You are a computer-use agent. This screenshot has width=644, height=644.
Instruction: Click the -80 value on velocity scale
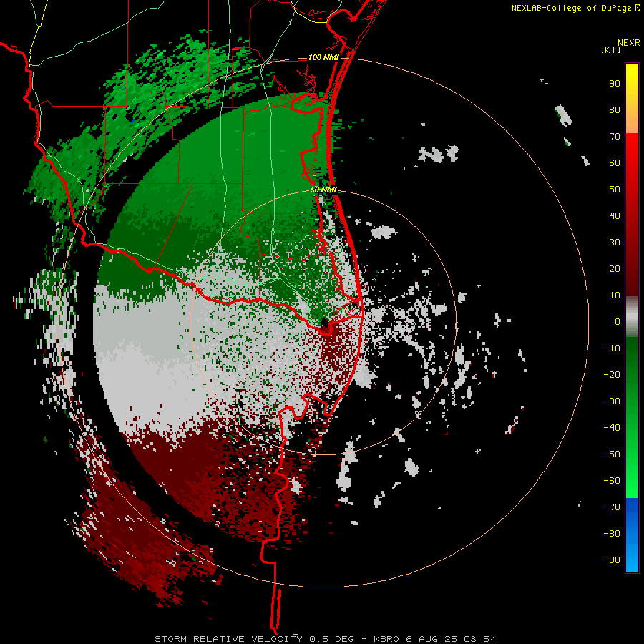612,534
